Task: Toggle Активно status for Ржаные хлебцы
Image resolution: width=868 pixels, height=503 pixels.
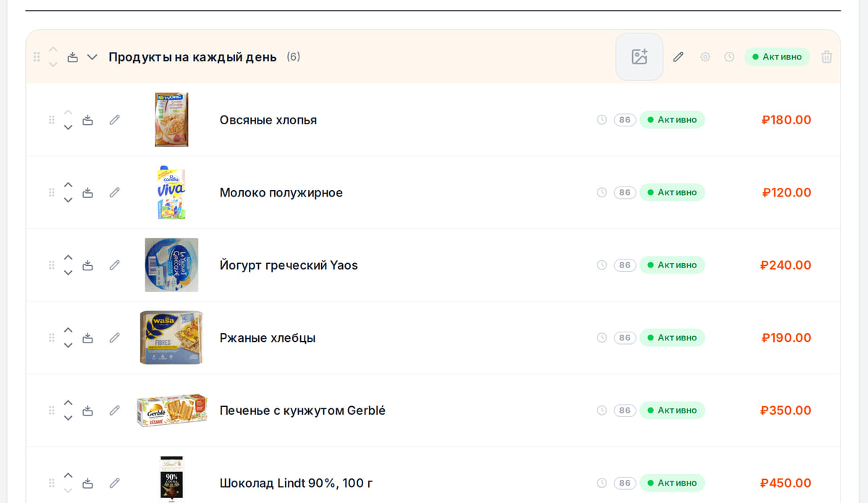Action: [672, 338]
